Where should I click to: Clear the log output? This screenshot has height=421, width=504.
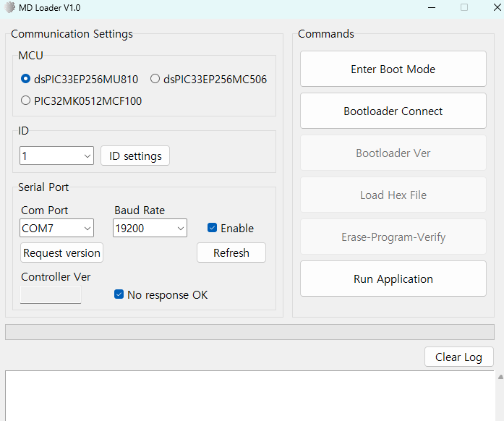coord(459,357)
